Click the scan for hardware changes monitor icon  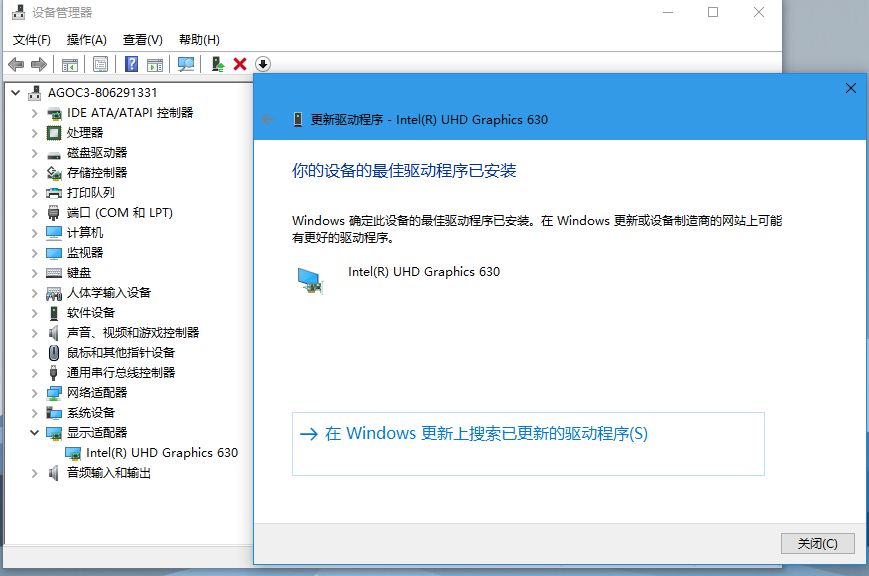pyautogui.click(x=186, y=64)
